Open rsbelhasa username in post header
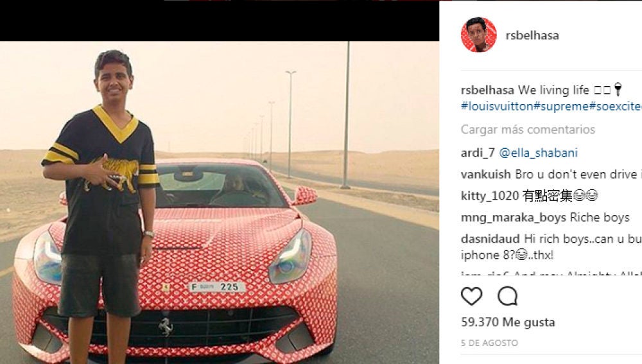 [x=532, y=35]
